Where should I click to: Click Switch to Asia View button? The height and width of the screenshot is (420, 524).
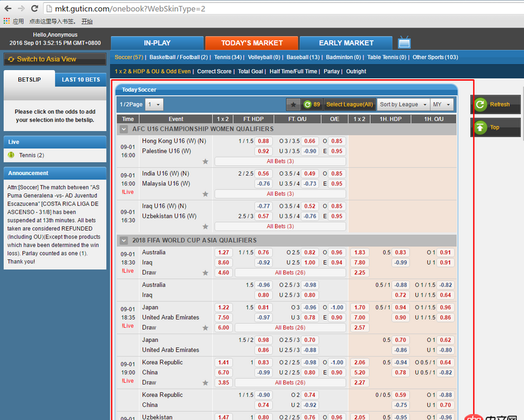click(55, 59)
